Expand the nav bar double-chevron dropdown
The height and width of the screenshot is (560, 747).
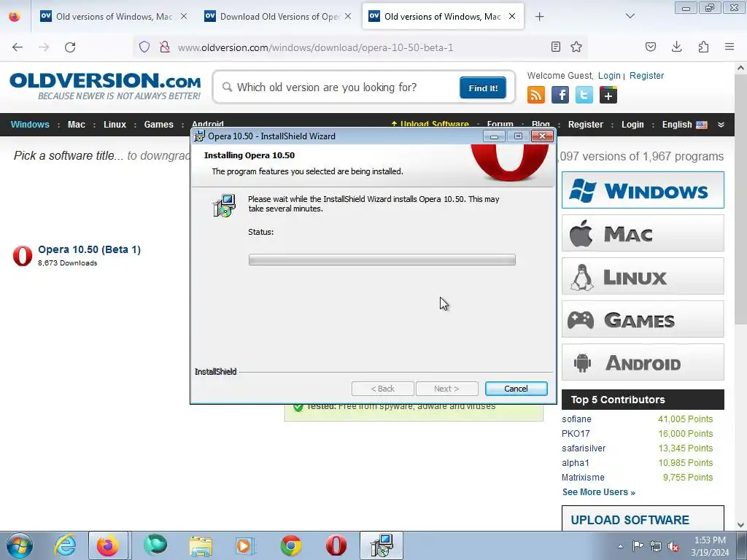(721, 125)
